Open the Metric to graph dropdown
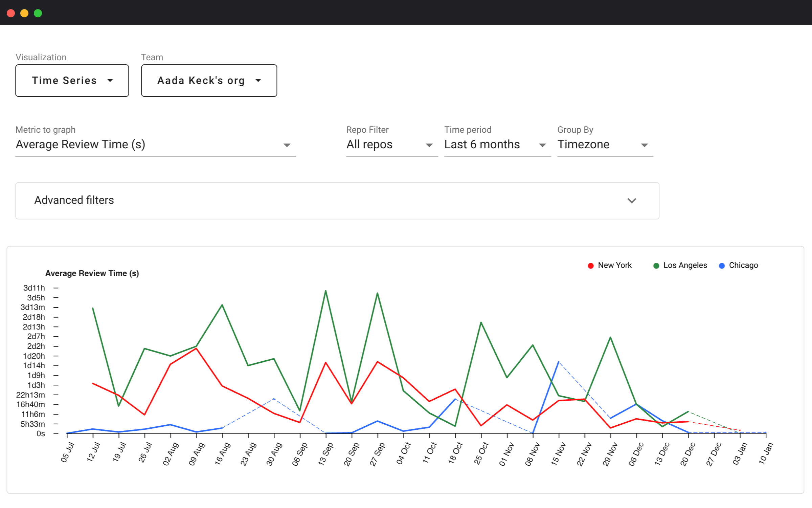 pyautogui.click(x=155, y=145)
